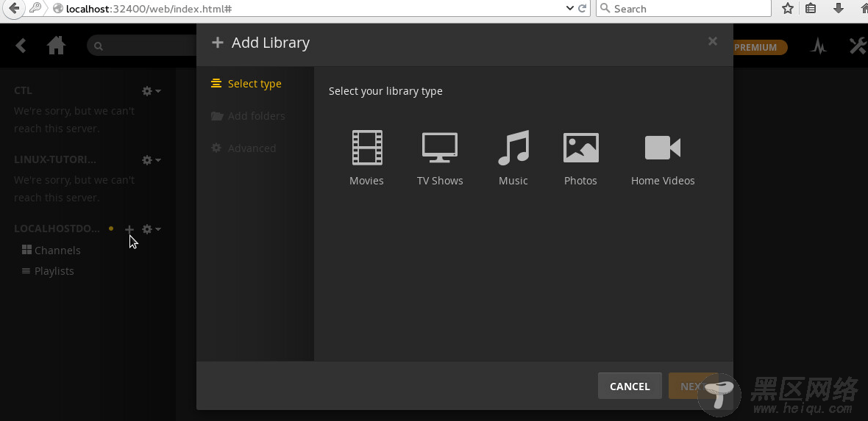Viewport: 868px width, 421px height.
Task: Open Plex settings wrench icon
Action: pos(858,46)
